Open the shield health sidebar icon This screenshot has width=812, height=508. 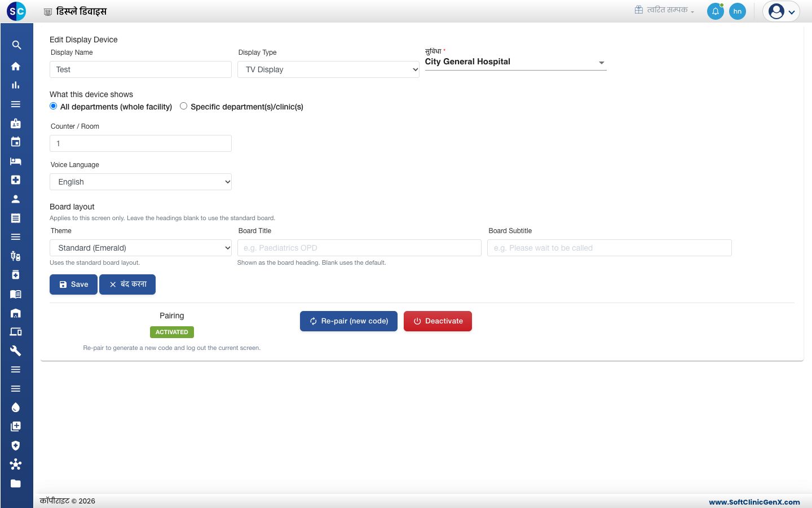pos(16,445)
